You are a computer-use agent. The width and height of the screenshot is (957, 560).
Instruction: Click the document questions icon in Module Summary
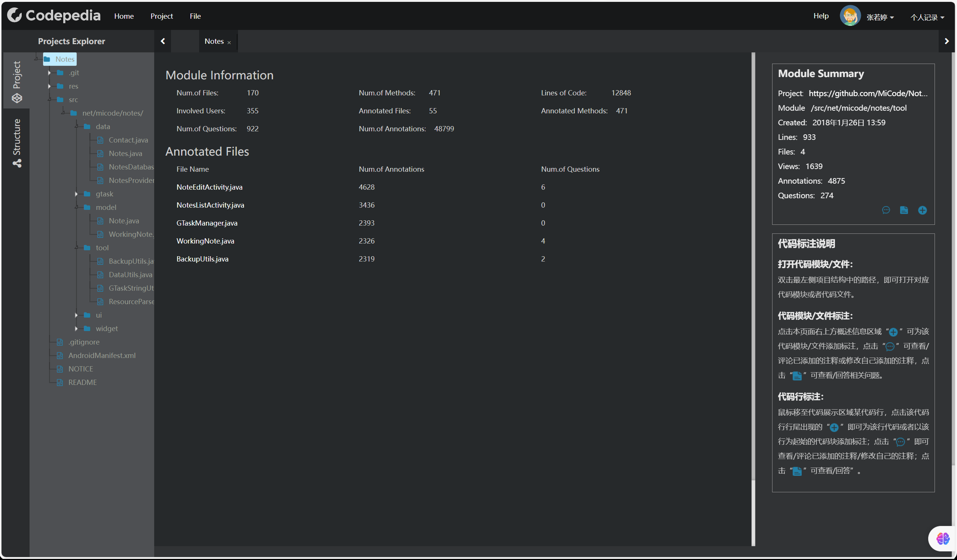coord(904,210)
